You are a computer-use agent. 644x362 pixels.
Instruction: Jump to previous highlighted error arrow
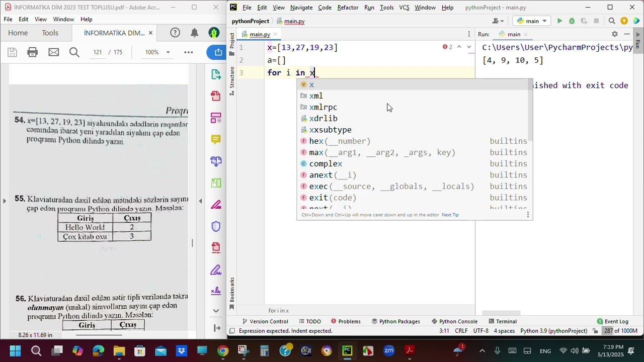459,47
